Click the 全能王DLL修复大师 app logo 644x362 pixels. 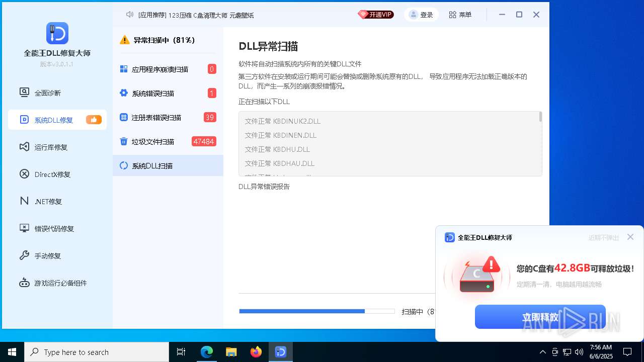[x=57, y=33]
